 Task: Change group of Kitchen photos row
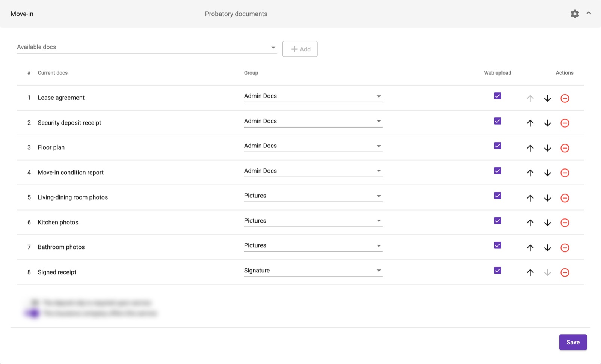click(x=313, y=221)
